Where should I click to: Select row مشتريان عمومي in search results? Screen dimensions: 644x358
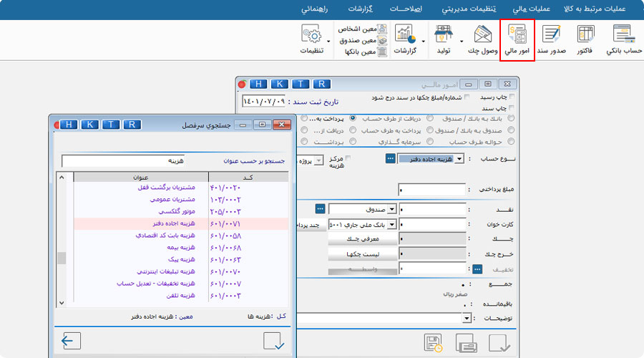click(181, 199)
